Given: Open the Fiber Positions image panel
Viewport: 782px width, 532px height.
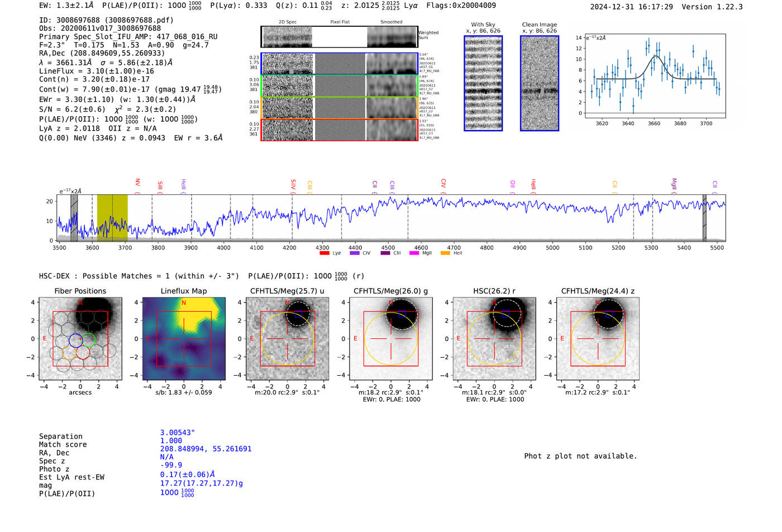Looking at the screenshot, I should click(x=80, y=339).
